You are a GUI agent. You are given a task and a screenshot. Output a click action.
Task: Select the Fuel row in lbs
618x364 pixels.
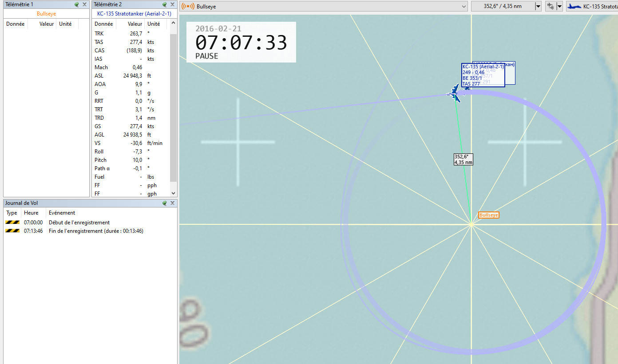[131, 177]
